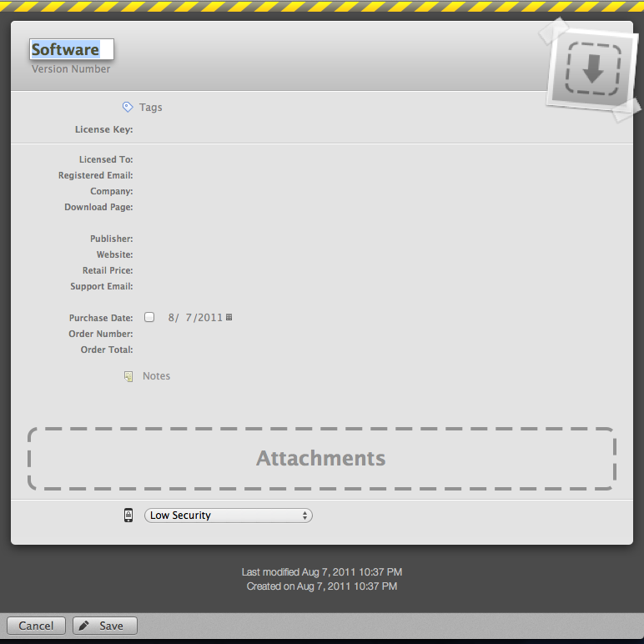Viewport: 644px width, 644px height.
Task: Select the month in purchase date
Action: 172,317
